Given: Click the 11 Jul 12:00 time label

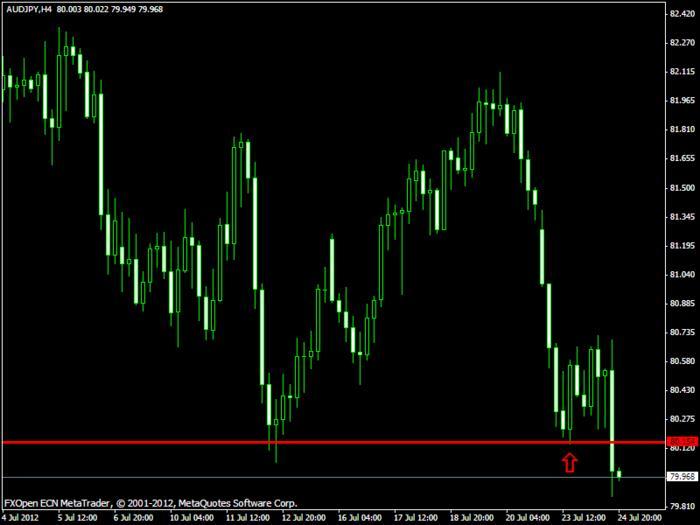Looking at the screenshot, I should pyautogui.click(x=247, y=518).
